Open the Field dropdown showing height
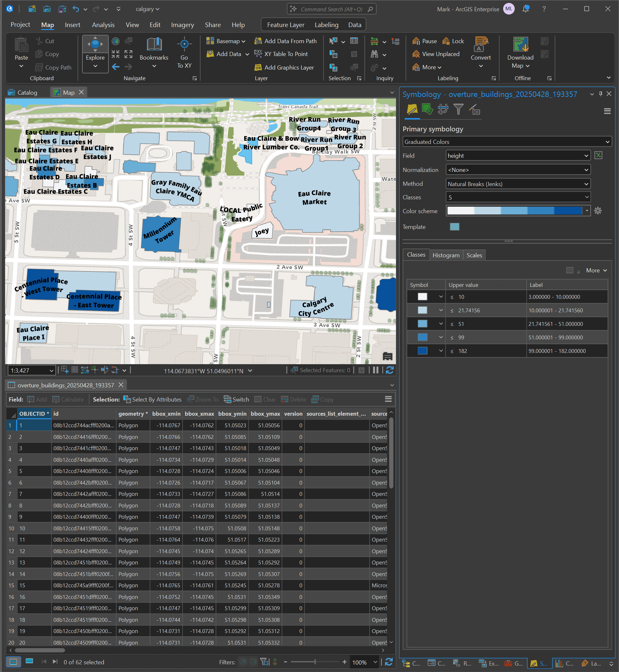This screenshot has width=619, height=672. pyautogui.click(x=518, y=156)
